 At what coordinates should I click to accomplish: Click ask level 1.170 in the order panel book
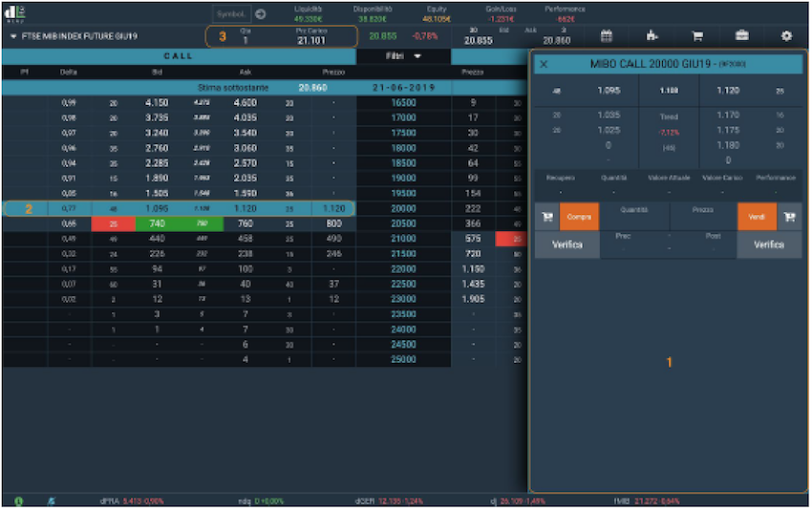[x=728, y=115]
